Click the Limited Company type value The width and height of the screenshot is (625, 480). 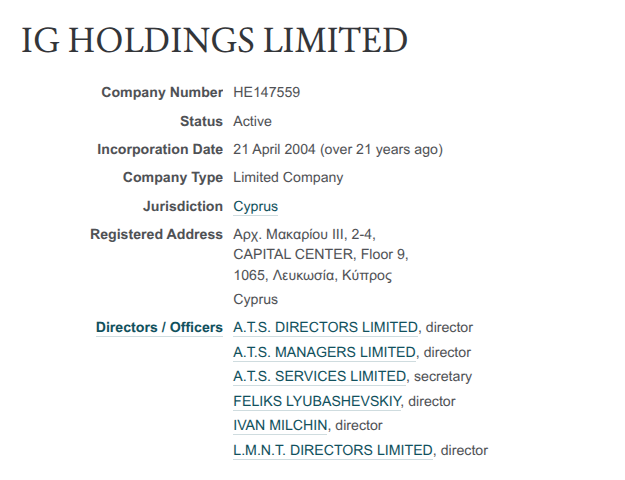point(288,178)
